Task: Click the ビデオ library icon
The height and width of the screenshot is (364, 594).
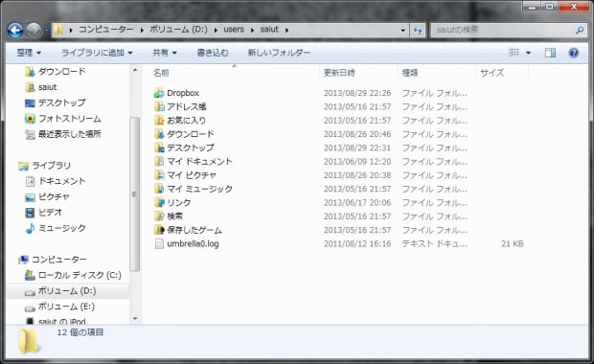Action: (30, 213)
